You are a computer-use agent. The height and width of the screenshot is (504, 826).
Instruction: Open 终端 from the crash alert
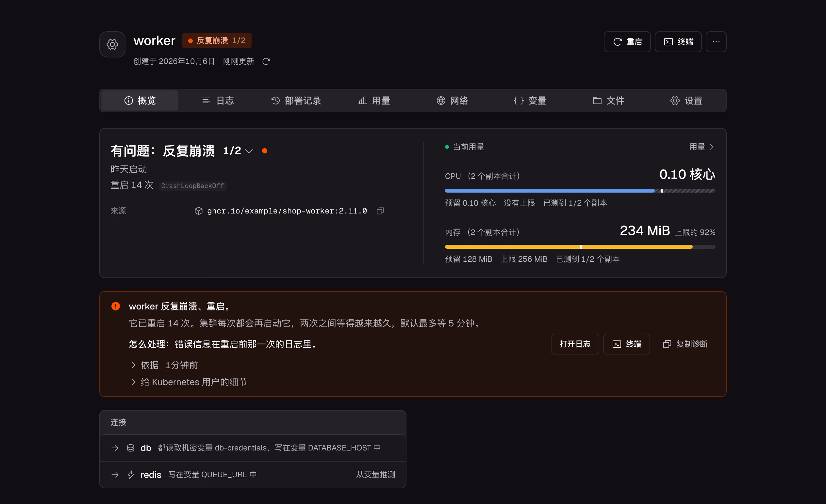[x=627, y=344]
